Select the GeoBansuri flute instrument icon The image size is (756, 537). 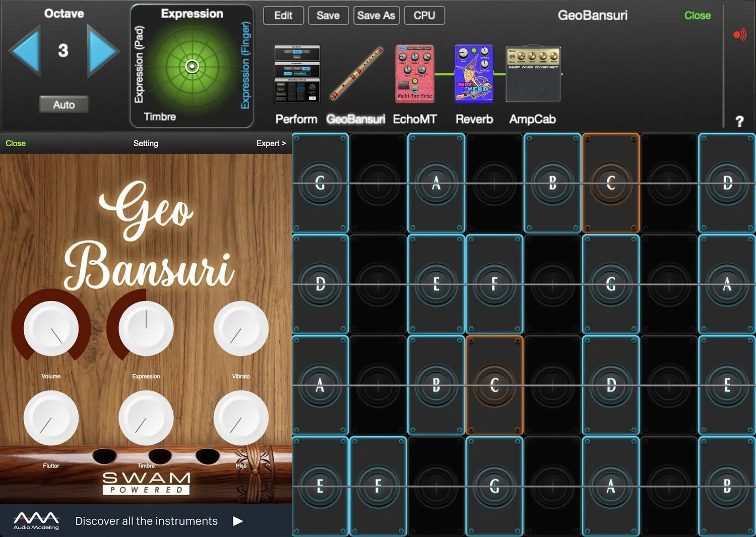pyautogui.click(x=356, y=74)
